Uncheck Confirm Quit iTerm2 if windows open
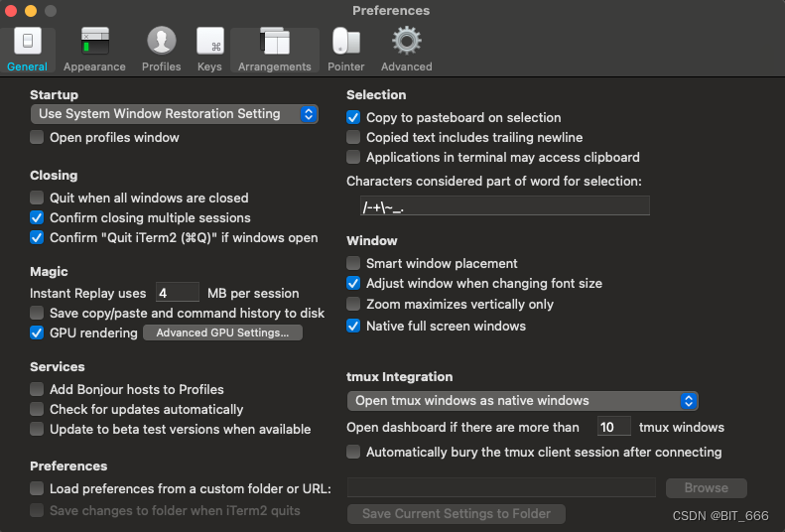 click(x=37, y=238)
